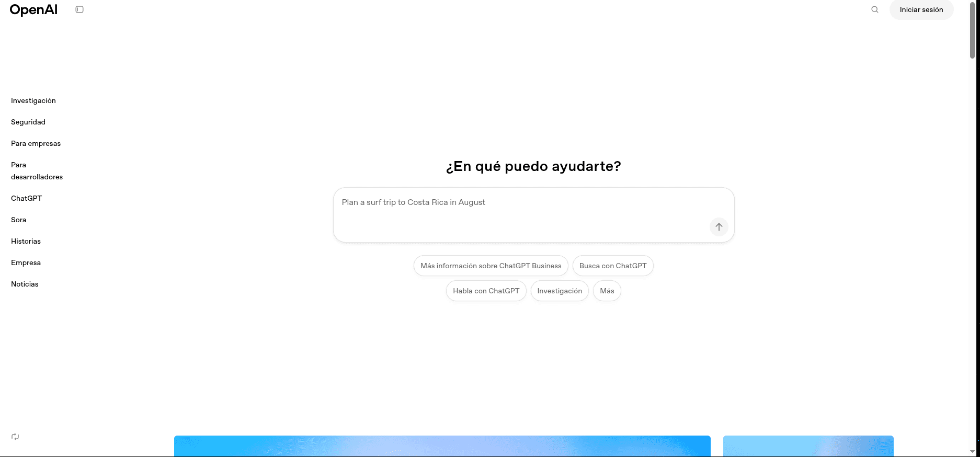Click Más información sobre ChatGPT Business
This screenshot has width=980, height=457.
491,266
